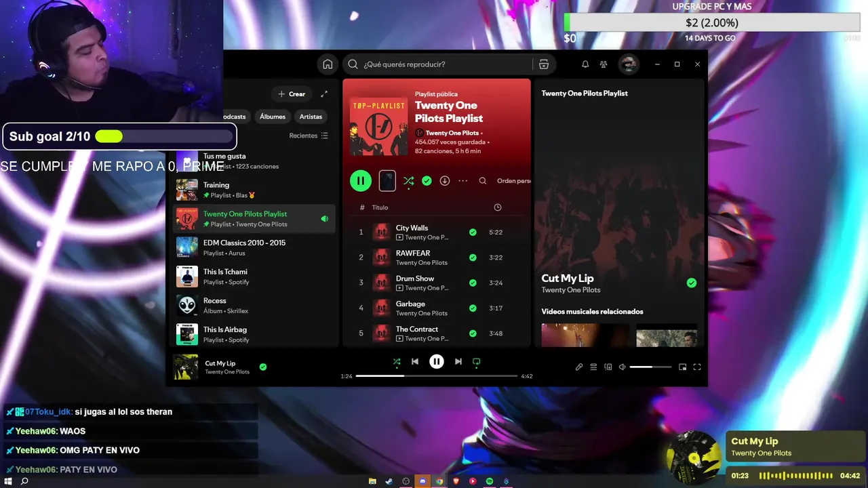The height and width of the screenshot is (488, 868).
Task: Click the Cut My Lip album art in the player bar
Action: click(x=186, y=367)
